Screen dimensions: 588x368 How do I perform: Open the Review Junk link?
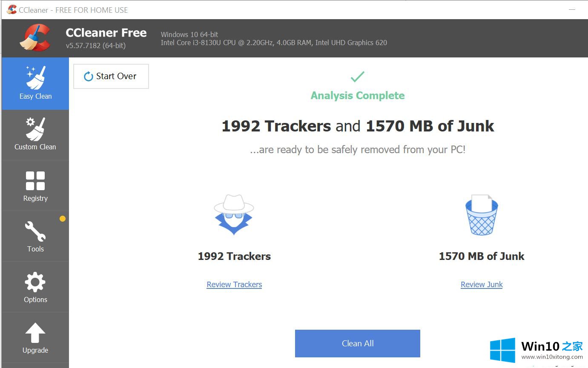click(x=482, y=285)
